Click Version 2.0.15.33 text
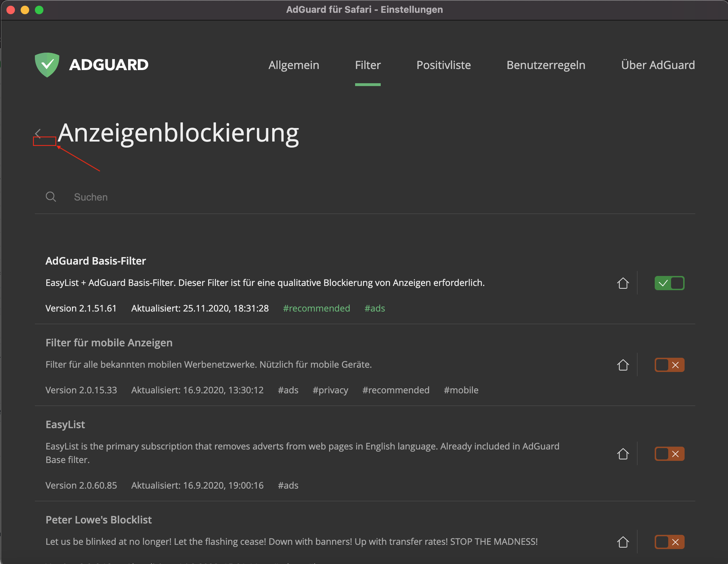The width and height of the screenshot is (728, 564). (x=81, y=390)
